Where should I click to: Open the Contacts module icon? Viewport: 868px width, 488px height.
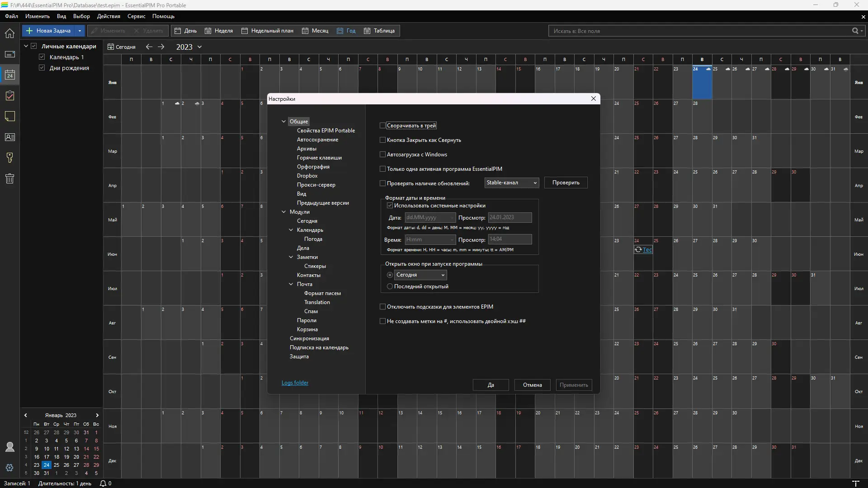[x=9, y=137]
